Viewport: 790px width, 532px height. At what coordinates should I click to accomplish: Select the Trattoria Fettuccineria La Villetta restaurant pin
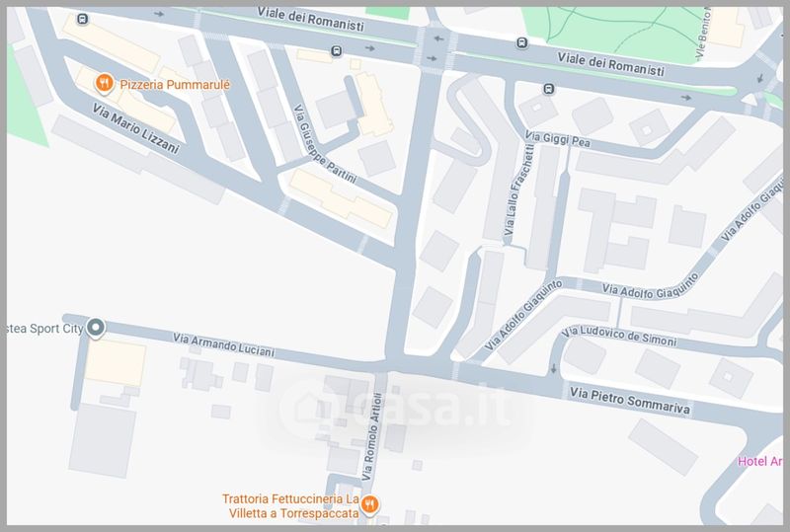369,504
